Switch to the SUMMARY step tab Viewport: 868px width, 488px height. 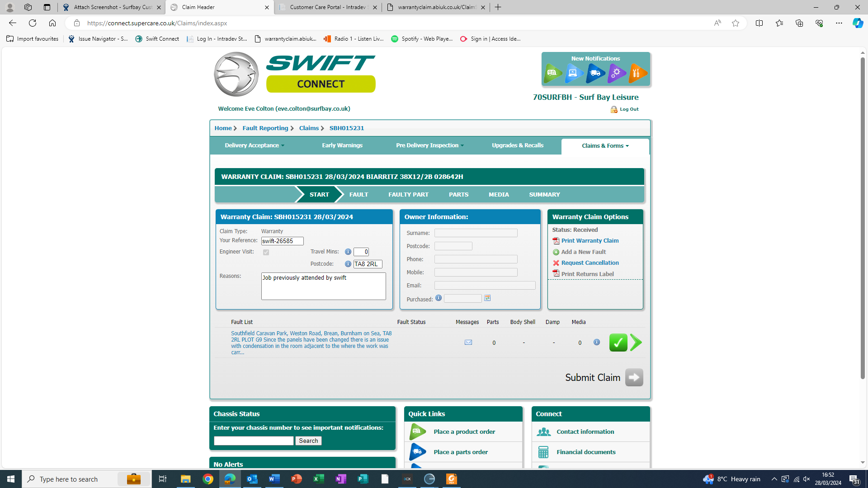click(544, 195)
